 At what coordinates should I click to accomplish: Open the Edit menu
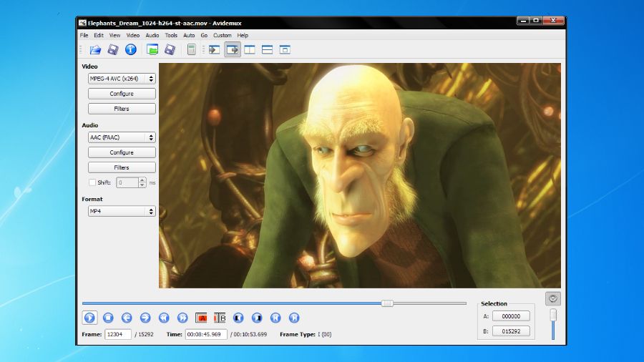point(99,35)
